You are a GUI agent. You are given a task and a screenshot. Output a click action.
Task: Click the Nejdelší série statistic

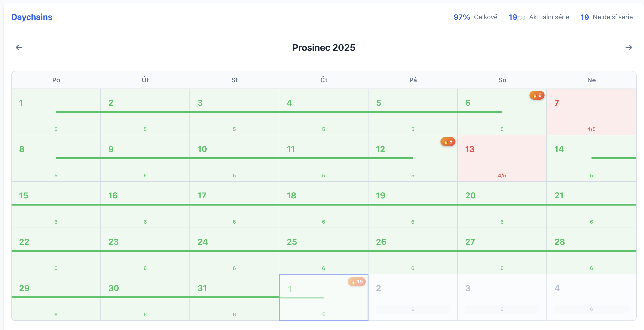[x=607, y=17]
